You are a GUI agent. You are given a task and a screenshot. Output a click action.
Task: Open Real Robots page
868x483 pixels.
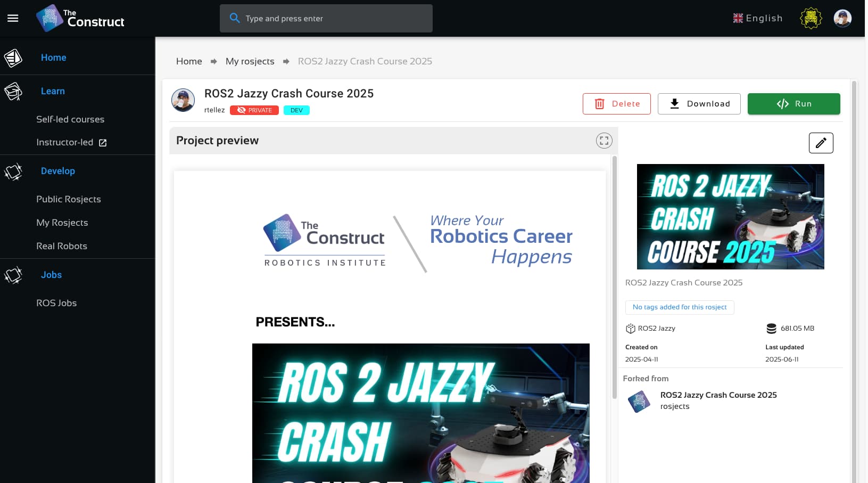tap(62, 246)
